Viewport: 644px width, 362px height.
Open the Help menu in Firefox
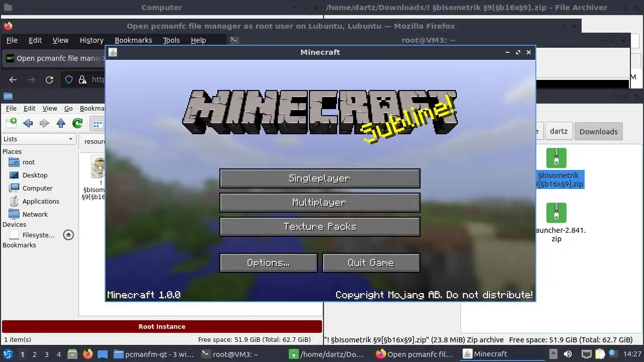[x=198, y=40]
